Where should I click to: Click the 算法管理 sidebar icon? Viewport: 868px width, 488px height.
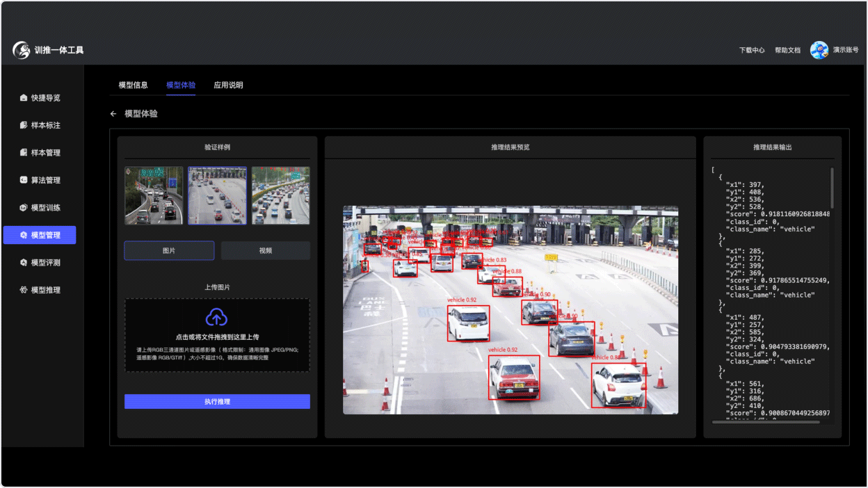(24, 180)
